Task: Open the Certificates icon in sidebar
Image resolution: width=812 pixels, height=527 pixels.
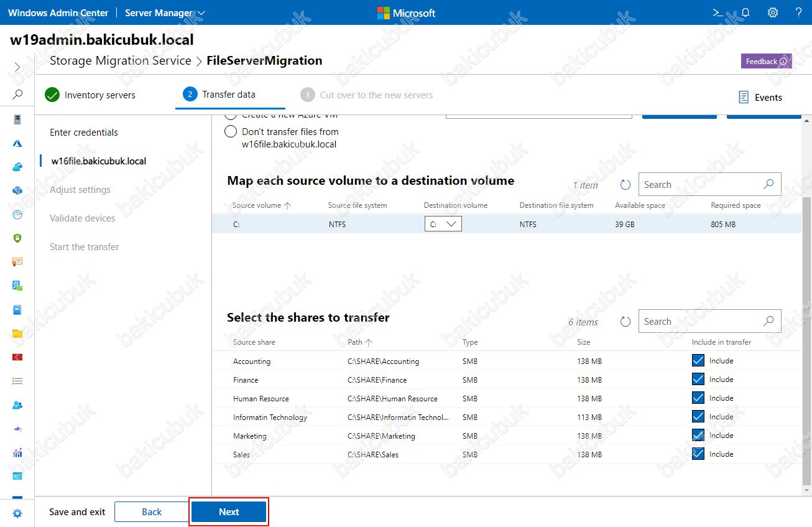Action: pos(17,262)
